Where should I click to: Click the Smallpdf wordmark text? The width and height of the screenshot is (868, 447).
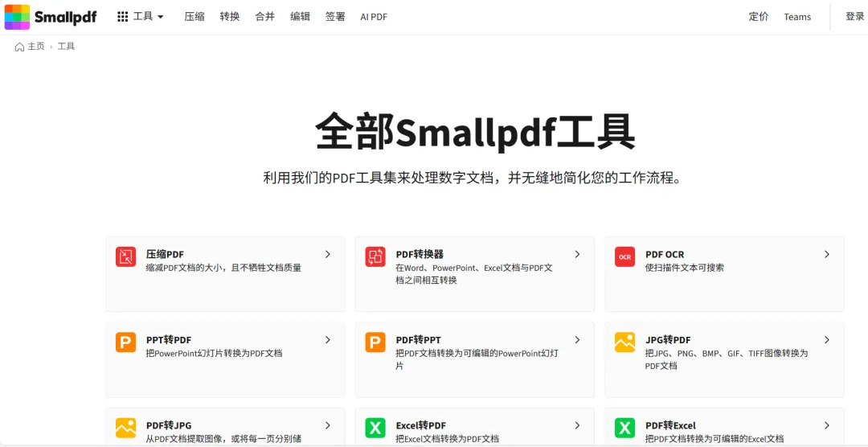(65, 17)
